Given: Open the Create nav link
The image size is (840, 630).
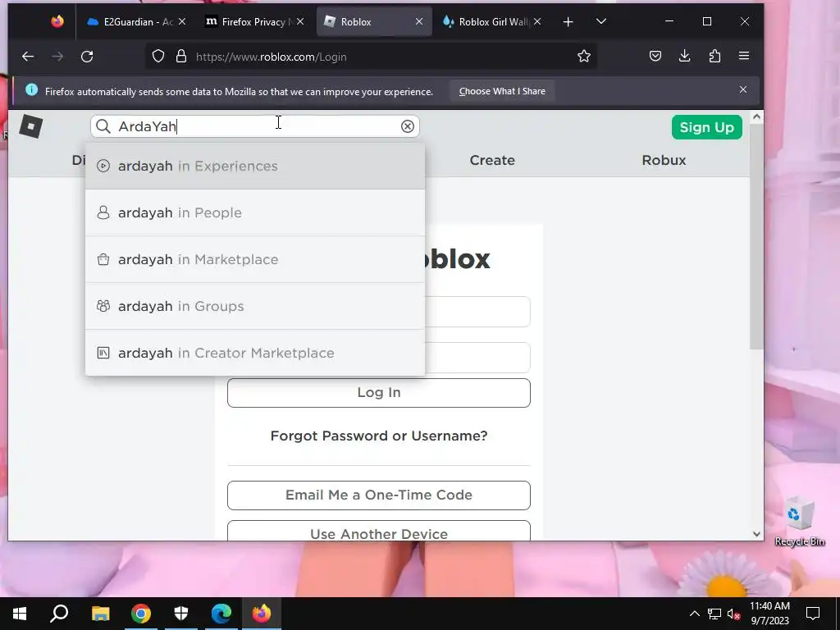Looking at the screenshot, I should (492, 160).
